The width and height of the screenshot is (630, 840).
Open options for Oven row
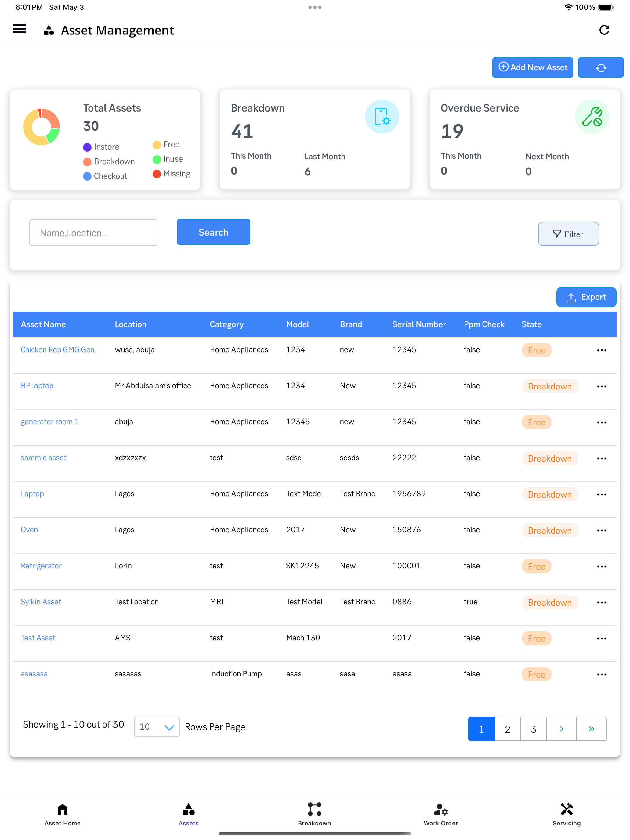click(x=602, y=530)
